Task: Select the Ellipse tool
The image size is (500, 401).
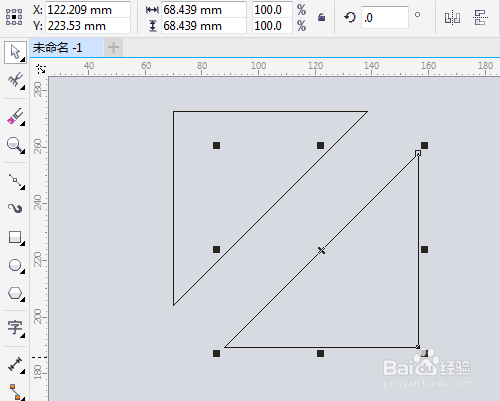Action: pos(15,265)
